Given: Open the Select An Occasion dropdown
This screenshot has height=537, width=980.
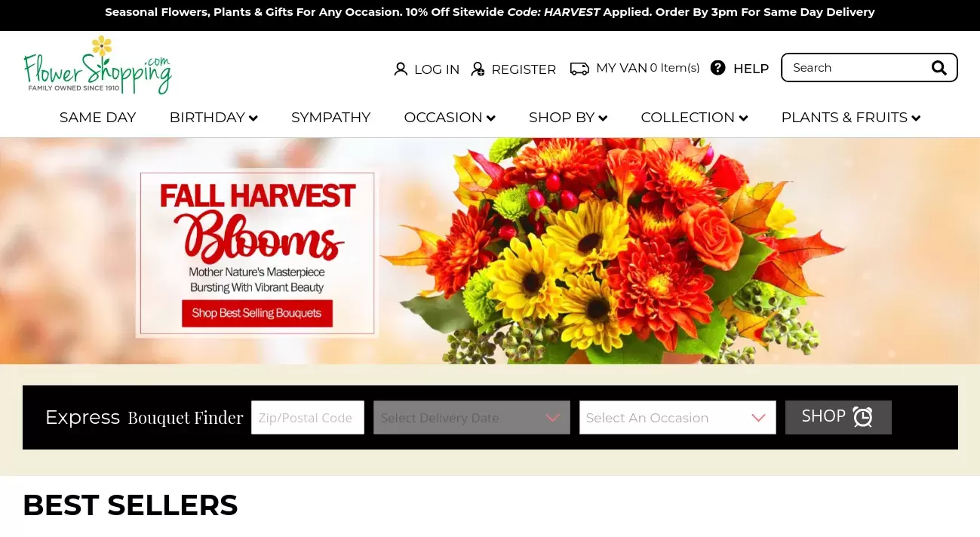Looking at the screenshot, I should click(677, 418).
